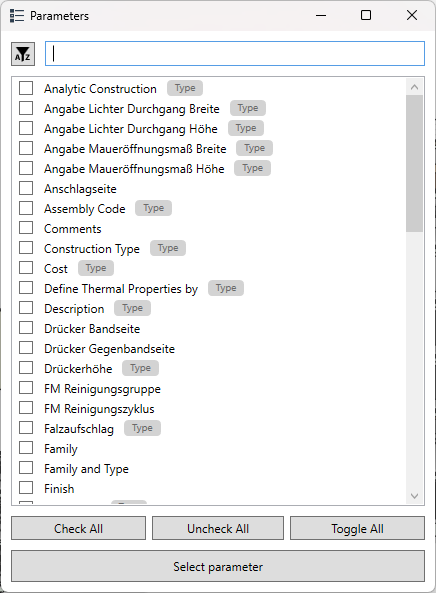Click the A-Z sort filter icon
This screenshot has height=593, width=436.
(23, 54)
